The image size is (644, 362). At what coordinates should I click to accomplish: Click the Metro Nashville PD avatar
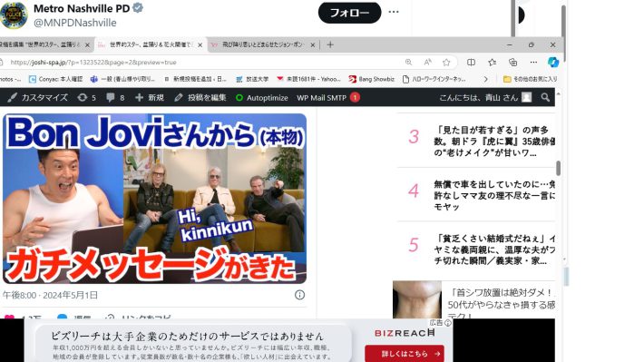pos(14,15)
